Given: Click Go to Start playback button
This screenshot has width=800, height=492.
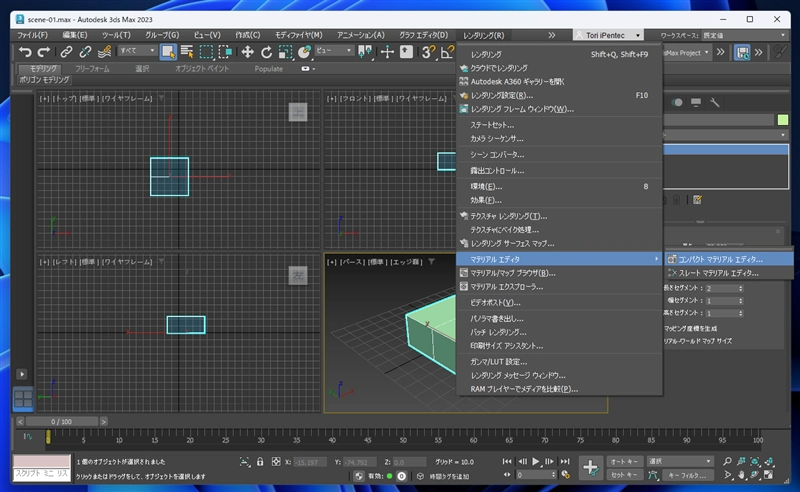Looking at the screenshot, I should click(507, 461).
